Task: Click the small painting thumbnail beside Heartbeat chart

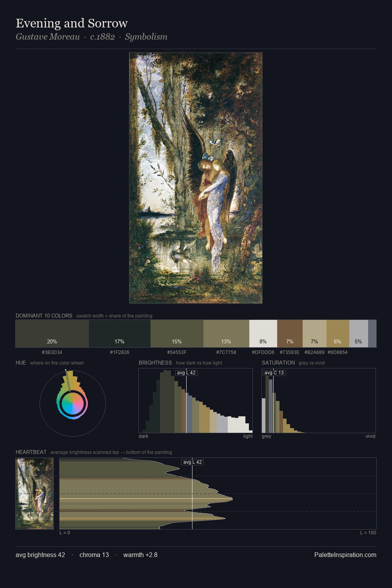Action: 34,494
